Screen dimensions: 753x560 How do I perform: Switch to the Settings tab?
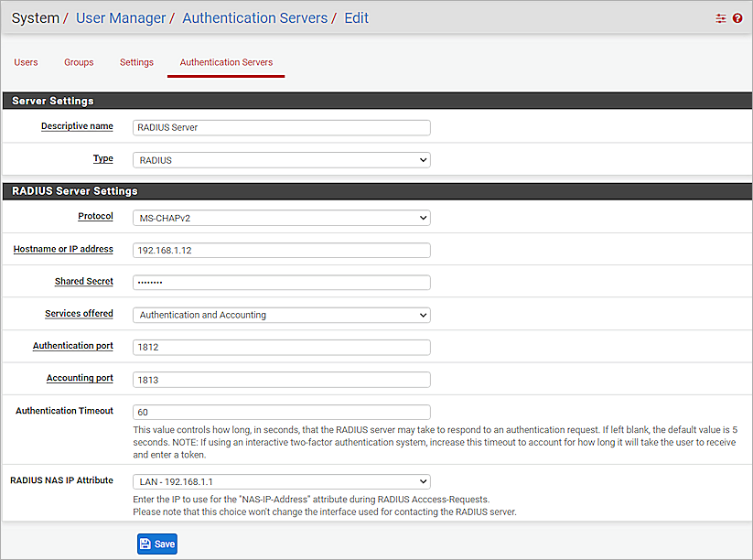(136, 62)
